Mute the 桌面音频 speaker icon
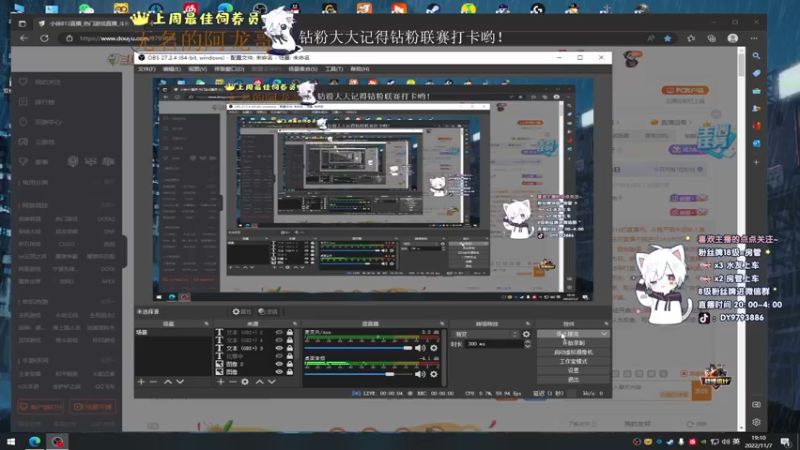 420,374
